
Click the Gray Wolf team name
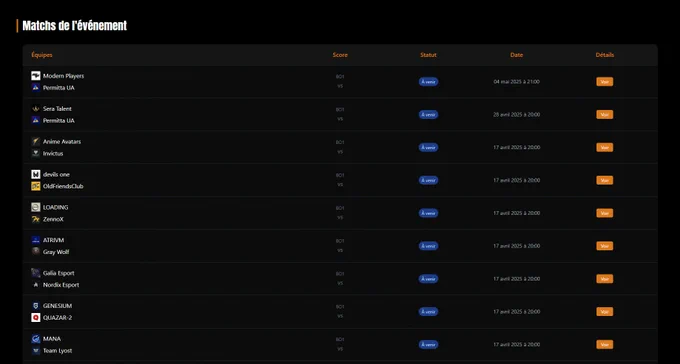point(56,252)
